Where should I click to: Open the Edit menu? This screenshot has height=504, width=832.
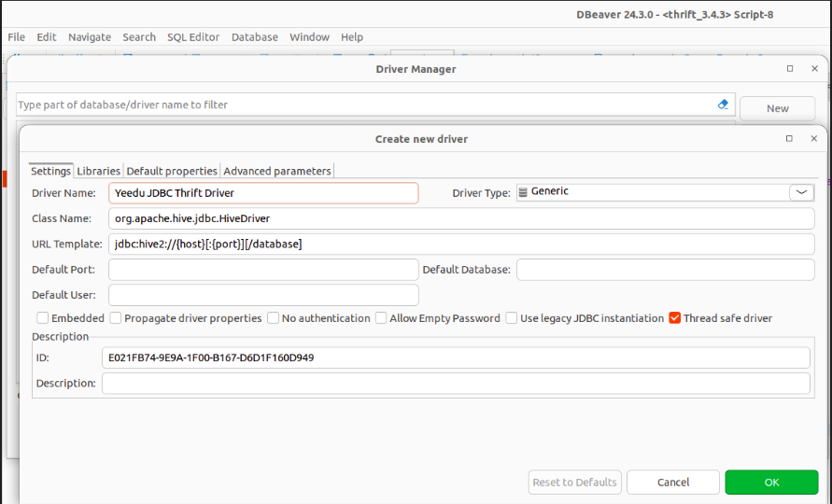click(46, 37)
